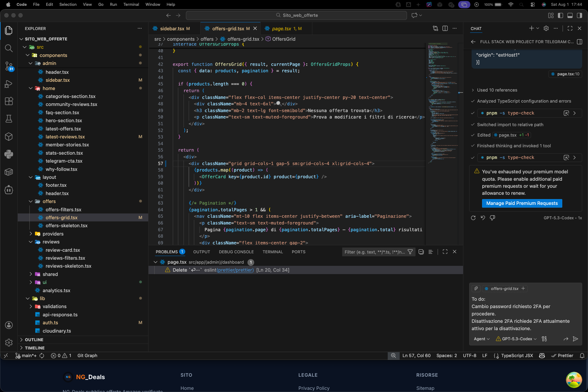588x392 pixels.
Task: Open the Terminal menu in menu bar
Action: [x=131, y=5]
